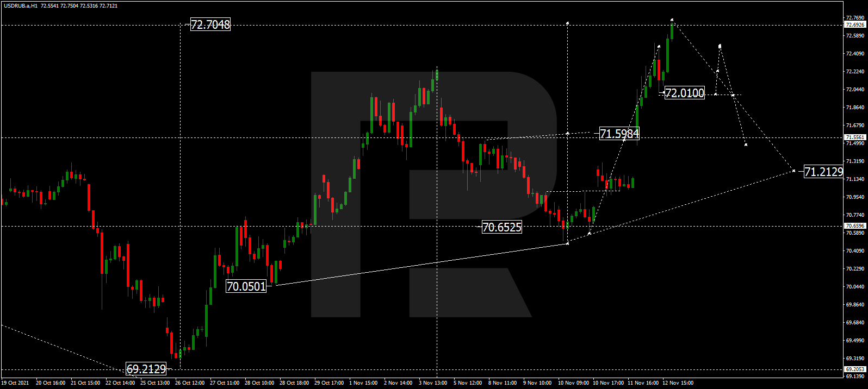Select the 12 Nov 15:00 time label
Screen dimensions: 868x389
click(x=678, y=383)
